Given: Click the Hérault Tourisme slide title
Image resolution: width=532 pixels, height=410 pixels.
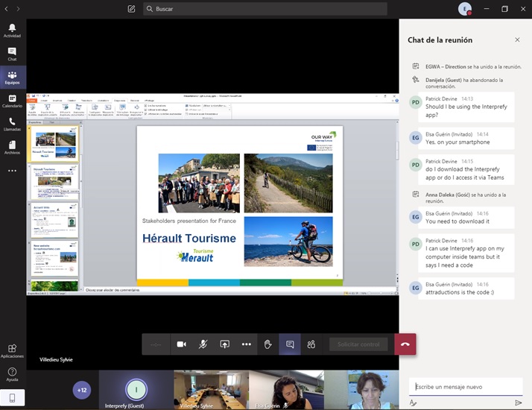Looking at the screenshot, I should click(x=189, y=239).
